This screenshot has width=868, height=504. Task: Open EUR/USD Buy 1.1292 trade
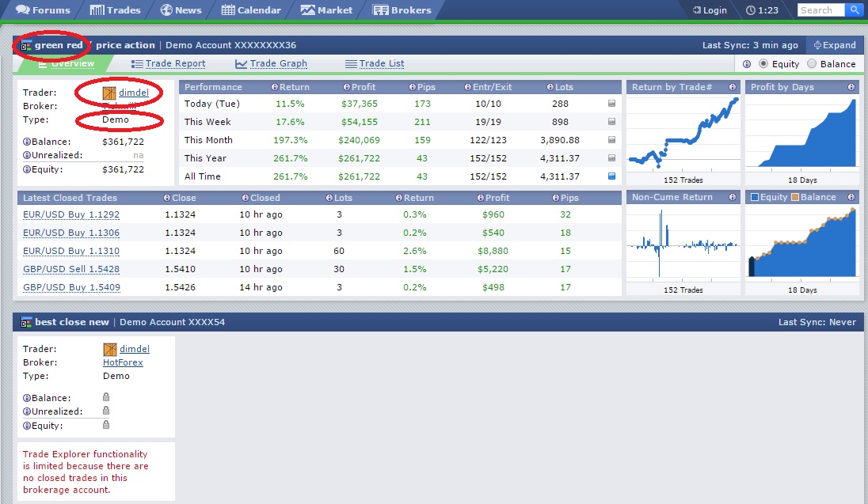coord(71,214)
